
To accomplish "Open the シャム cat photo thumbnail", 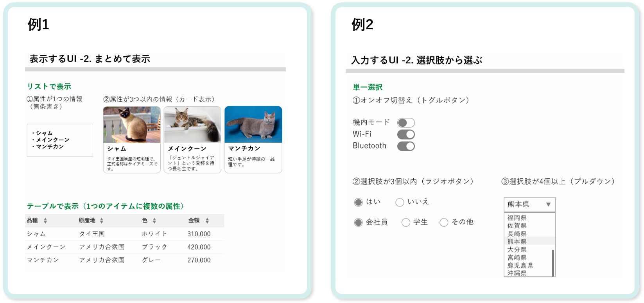I will tap(132, 125).
